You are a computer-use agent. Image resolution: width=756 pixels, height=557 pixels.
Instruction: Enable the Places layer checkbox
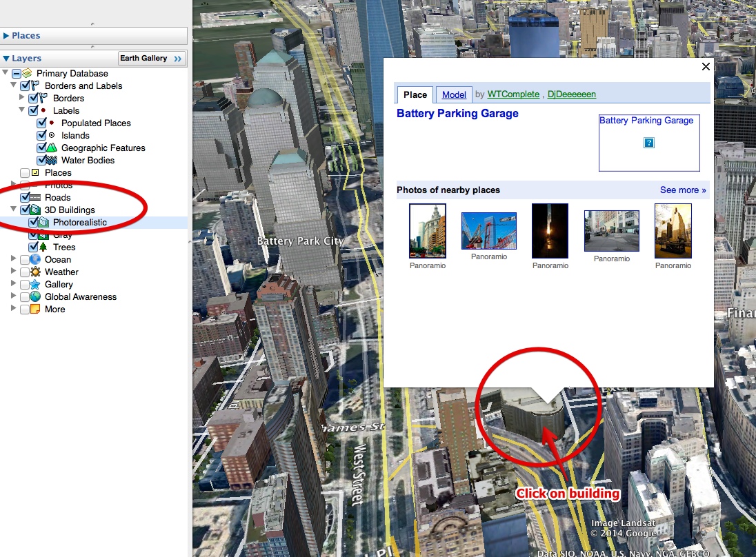pyautogui.click(x=25, y=173)
